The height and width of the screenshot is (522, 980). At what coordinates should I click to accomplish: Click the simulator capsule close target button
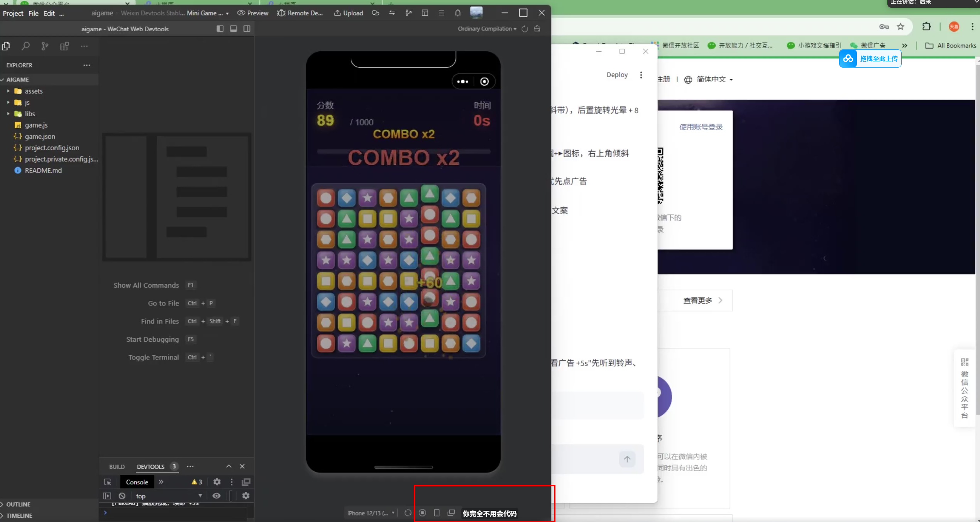484,81
